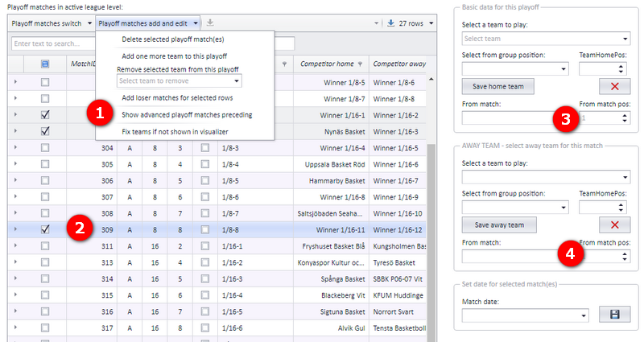This screenshot has width=644, height=342.
Task: Check the row checkbox for match 311
Action: 45,246
